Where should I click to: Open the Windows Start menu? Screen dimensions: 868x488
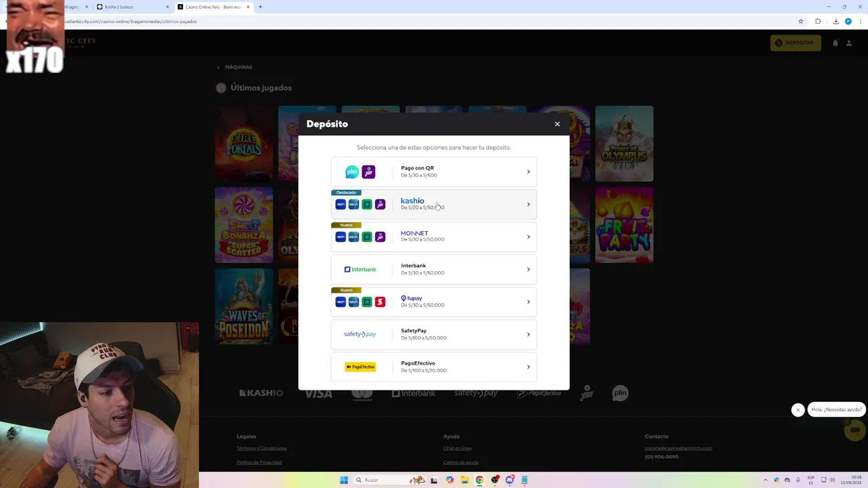(344, 480)
